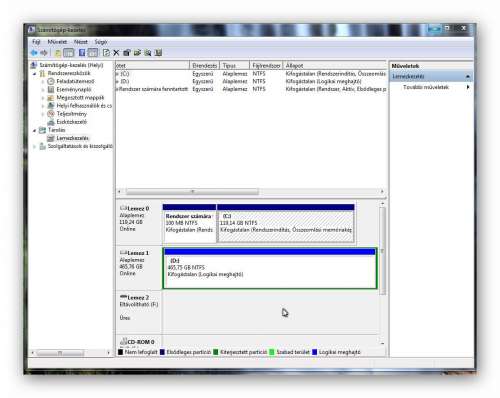
Task: Expand the Eseménynapló tree node
Action: click(43, 89)
